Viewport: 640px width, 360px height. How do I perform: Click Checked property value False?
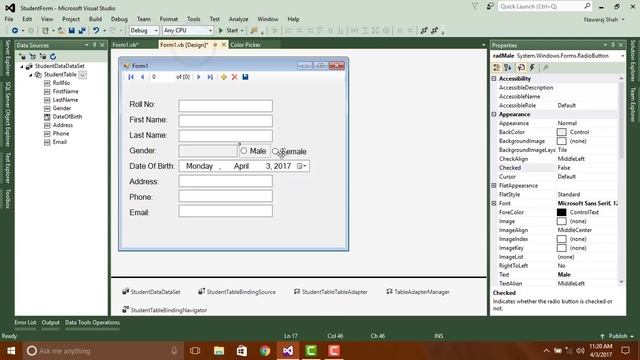click(x=587, y=168)
